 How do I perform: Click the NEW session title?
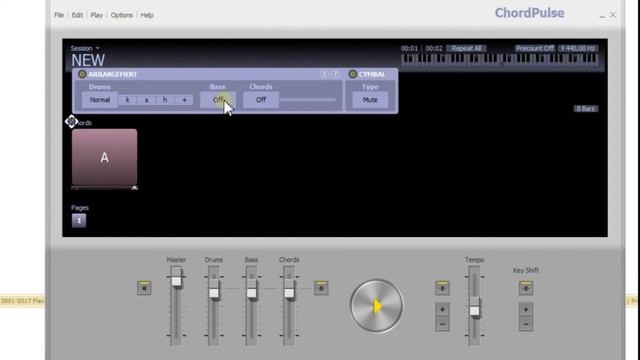pos(88,60)
